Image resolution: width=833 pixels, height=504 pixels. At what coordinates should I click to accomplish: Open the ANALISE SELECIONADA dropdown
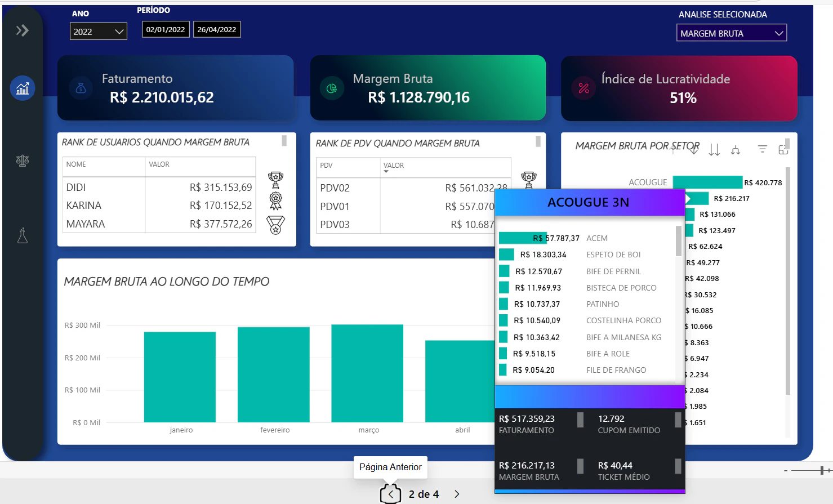pyautogui.click(x=732, y=33)
